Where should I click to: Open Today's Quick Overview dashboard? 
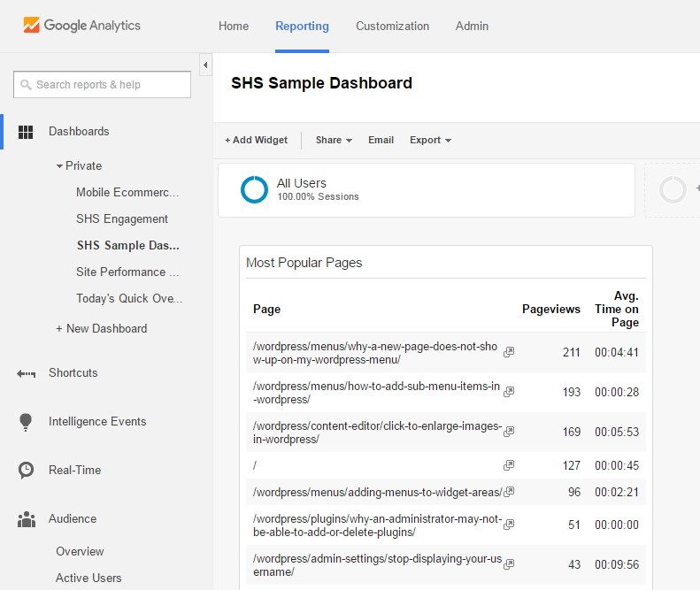click(x=129, y=298)
